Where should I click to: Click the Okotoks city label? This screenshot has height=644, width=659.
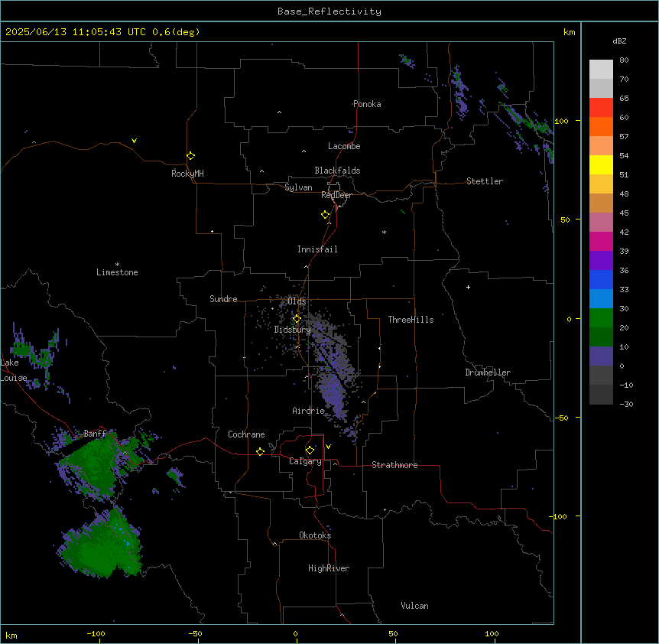(315, 535)
